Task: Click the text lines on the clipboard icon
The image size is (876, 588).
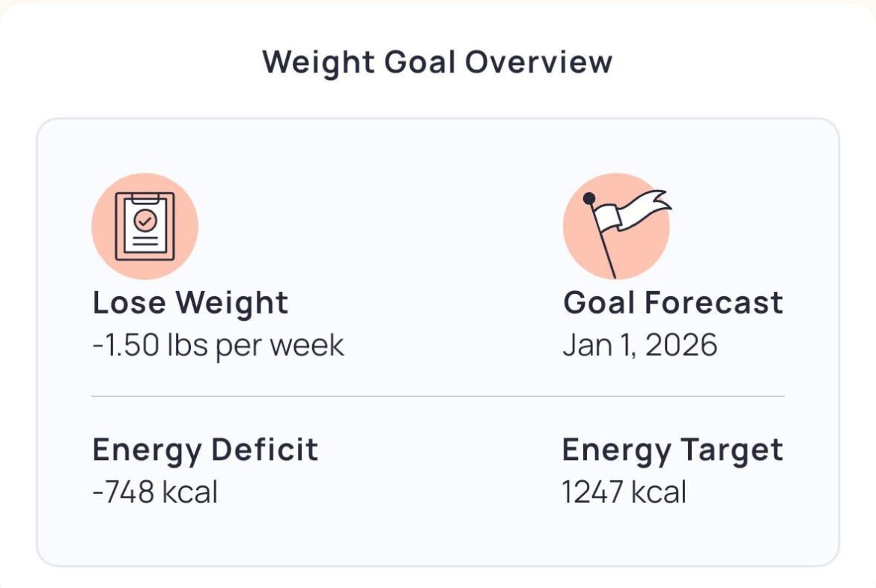Action: (x=145, y=241)
